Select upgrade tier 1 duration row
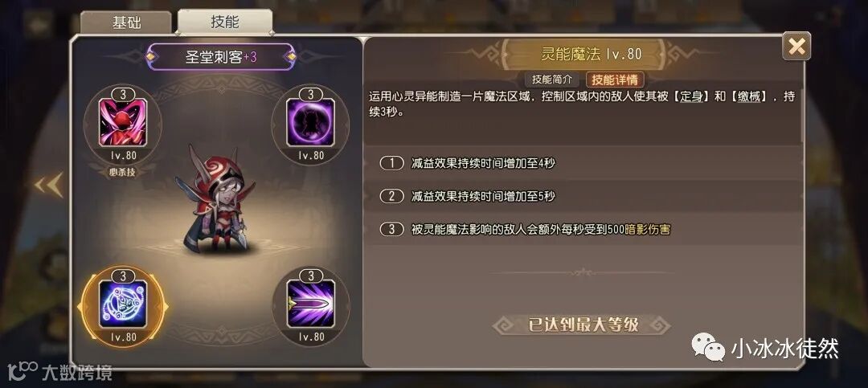Image resolution: width=868 pixels, height=388 pixels. (583, 163)
